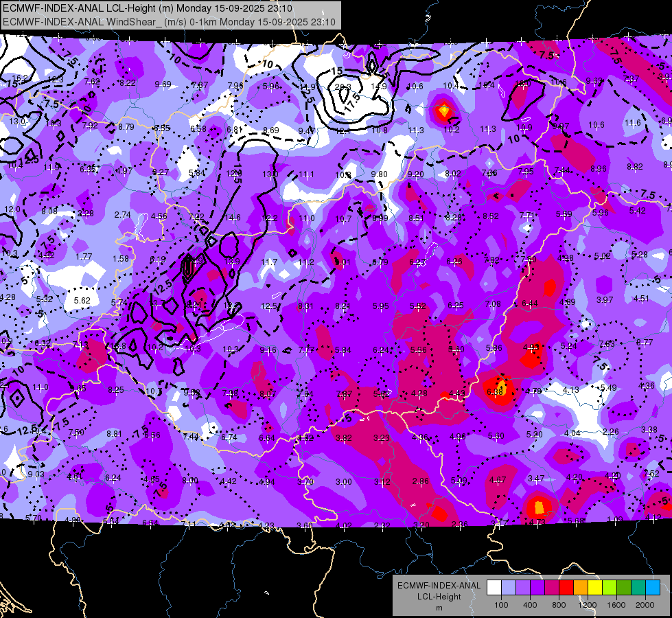The width and height of the screenshot is (672, 618).
Task: Click the grid value 3.82
Action: (344, 438)
